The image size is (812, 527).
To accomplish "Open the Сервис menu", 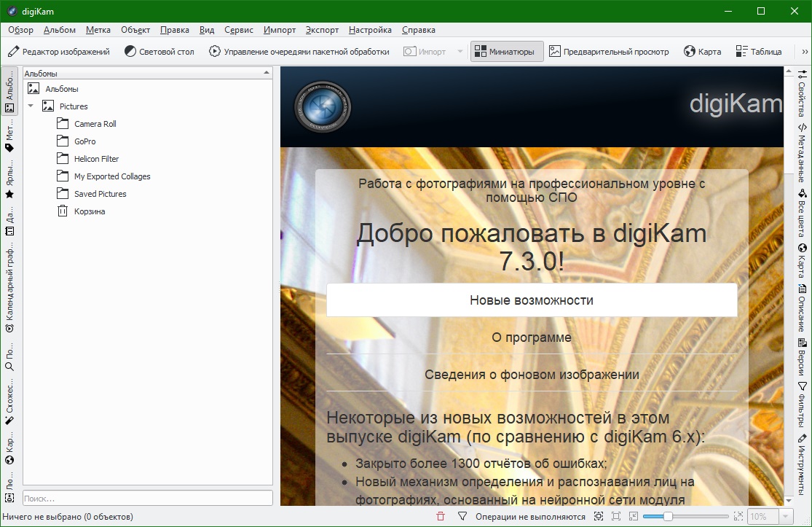I will pyautogui.click(x=239, y=30).
